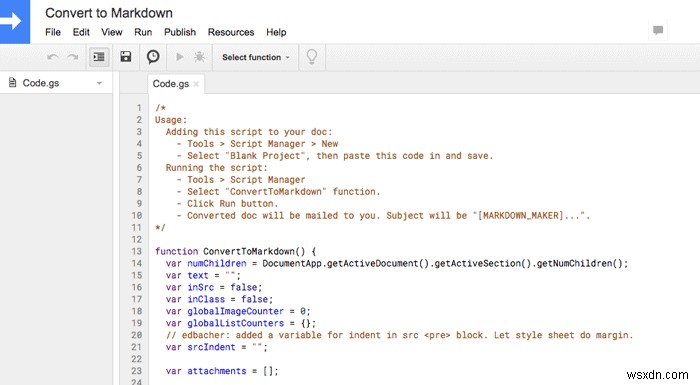Screen dimensions: 700x385
Task: Click the 'var globalListCounters' line
Action: pos(241,323)
